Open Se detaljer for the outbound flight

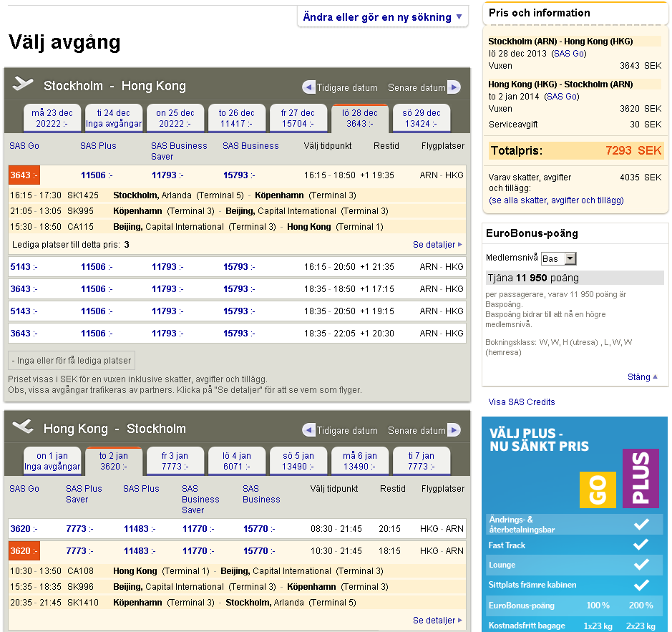click(437, 245)
